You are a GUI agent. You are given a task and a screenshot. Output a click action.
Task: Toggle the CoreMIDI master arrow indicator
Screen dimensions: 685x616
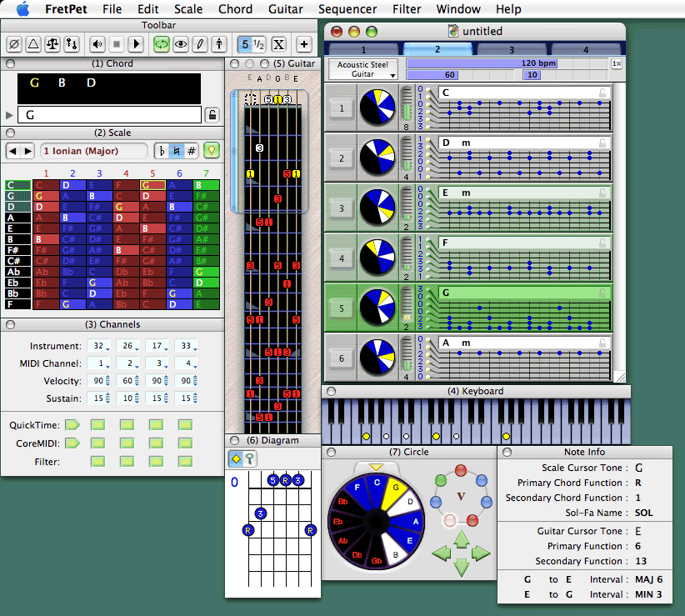click(72, 443)
